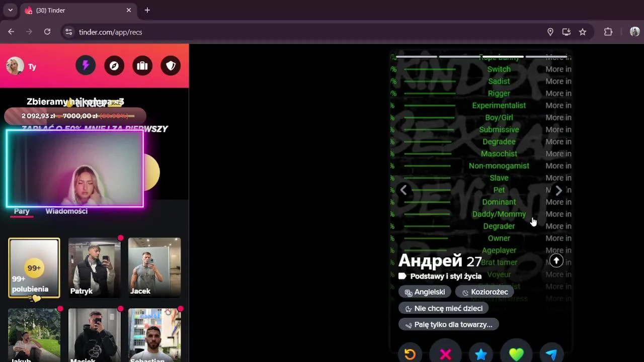Image resolution: width=644 pixels, height=362 pixels.
Task: Open the Work Mode briefcase icon
Action: [142, 65]
